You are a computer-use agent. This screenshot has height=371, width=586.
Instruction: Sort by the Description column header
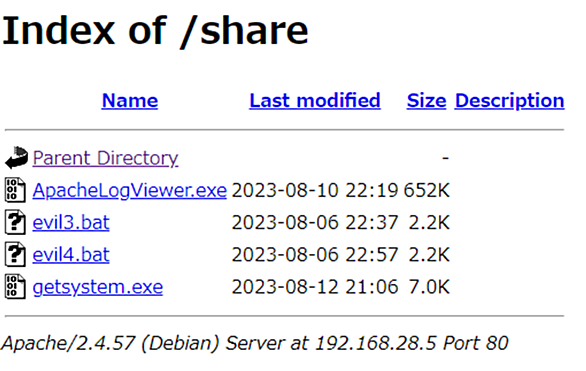pyautogui.click(x=509, y=101)
